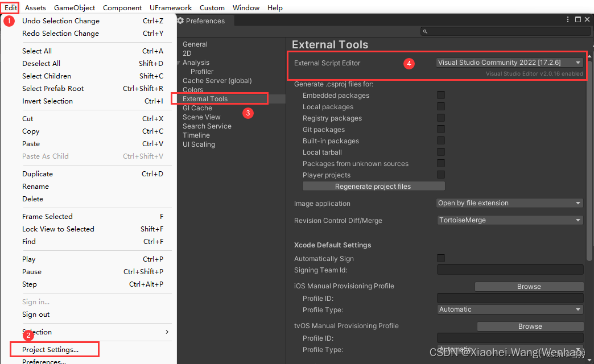The width and height of the screenshot is (594, 364).
Task: Browse for iOS Manual Provisioning Profile
Action: [x=529, y=286]
